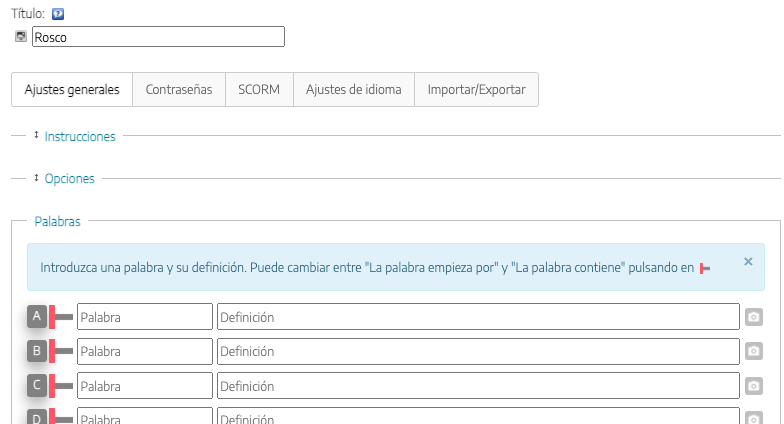Toggle starts-with/contains mode for letter A
The width and height of the screenshot is (784, 424).
(62, 317)
